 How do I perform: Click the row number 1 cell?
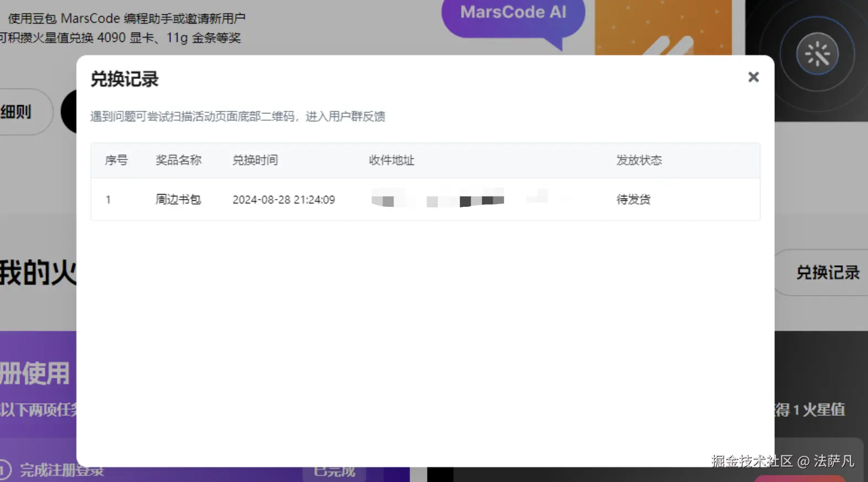tap(108, 200)
